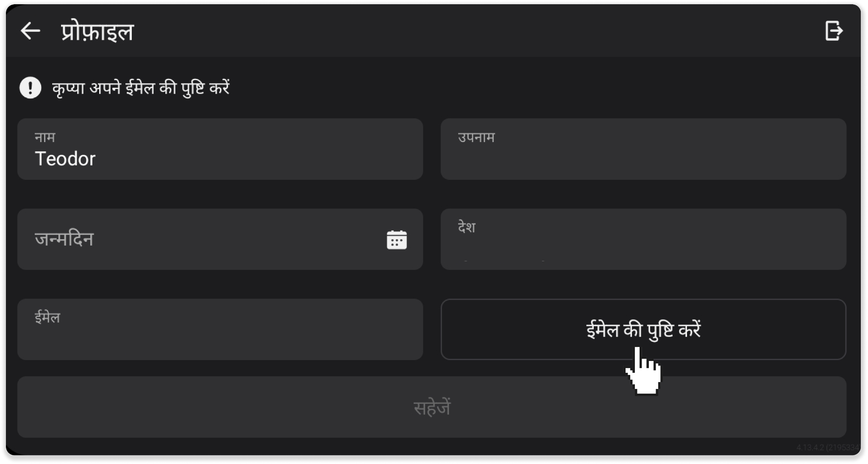The image size is (868, 464).
Task: Click into the उपनाम input field
Action: (x=643, y=149)
